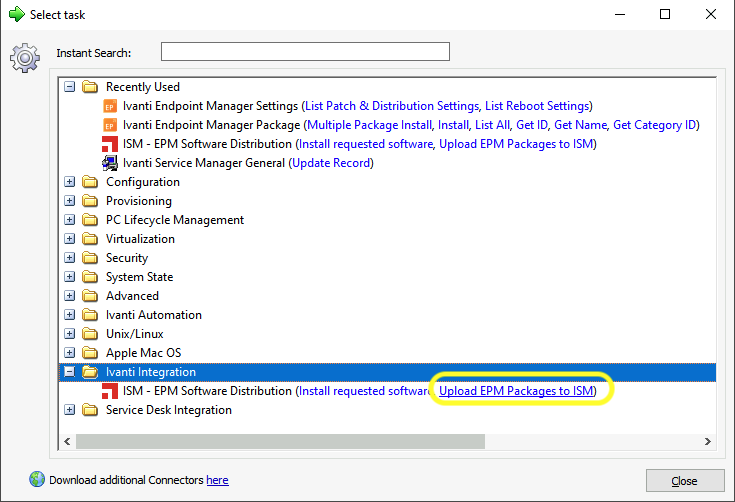
Task: Click the Provisioning folder icon
Action: pos(90,201)
